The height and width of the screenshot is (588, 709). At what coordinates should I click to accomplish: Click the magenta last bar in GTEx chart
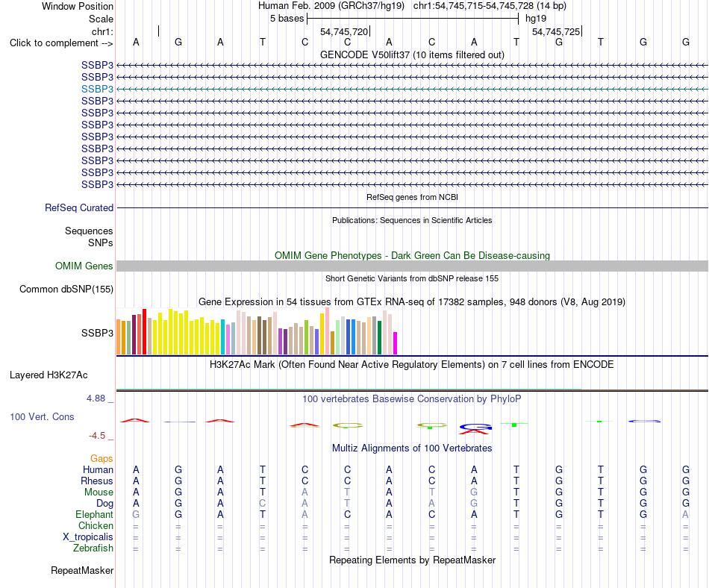click(x=396, y=343)
